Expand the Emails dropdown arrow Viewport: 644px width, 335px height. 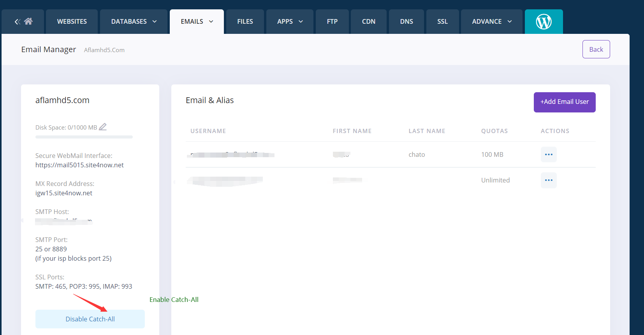click(x=211, y=22)
